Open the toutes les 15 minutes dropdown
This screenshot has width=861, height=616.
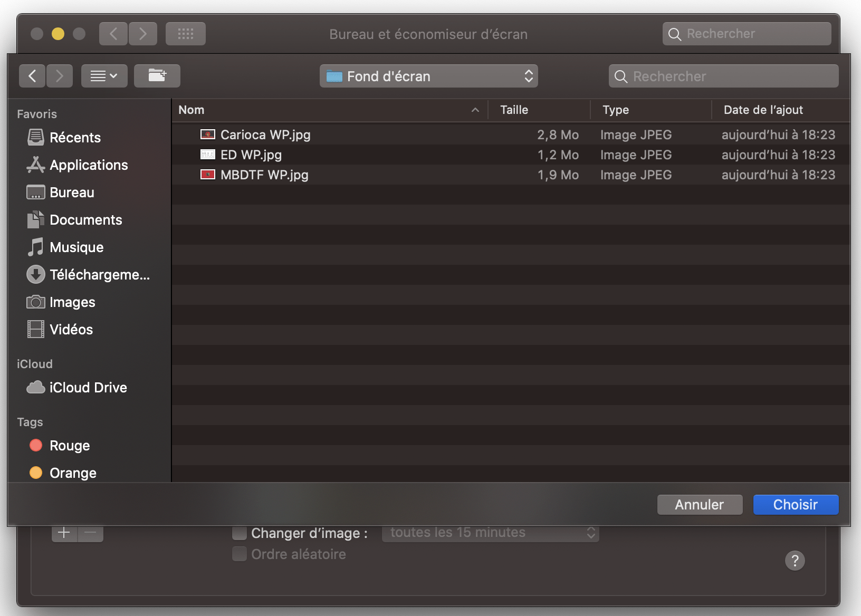click(491, 533)
